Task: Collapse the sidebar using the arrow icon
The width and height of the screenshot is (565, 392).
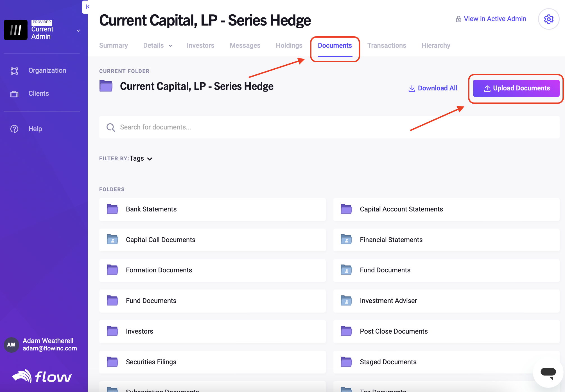Action: tap(87, 7)
